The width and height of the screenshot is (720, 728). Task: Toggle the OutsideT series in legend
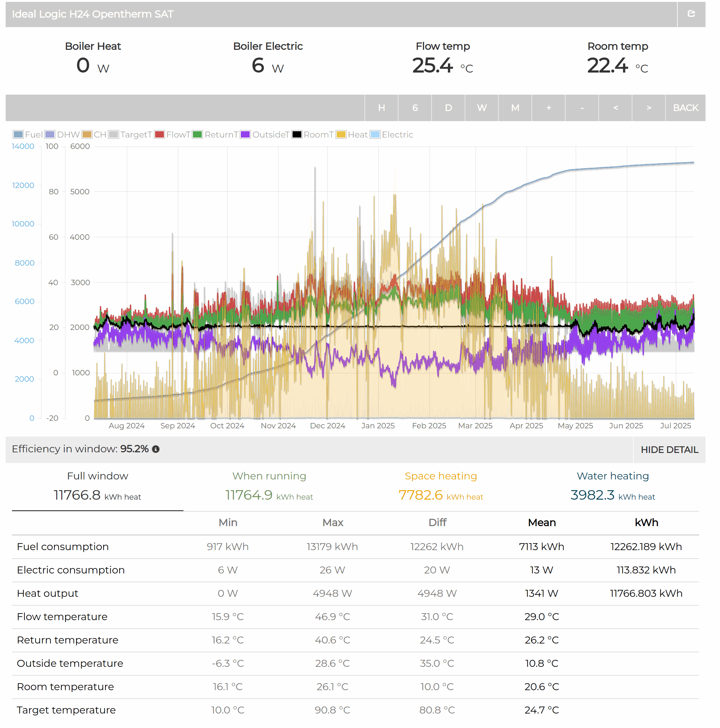(245, 134)
